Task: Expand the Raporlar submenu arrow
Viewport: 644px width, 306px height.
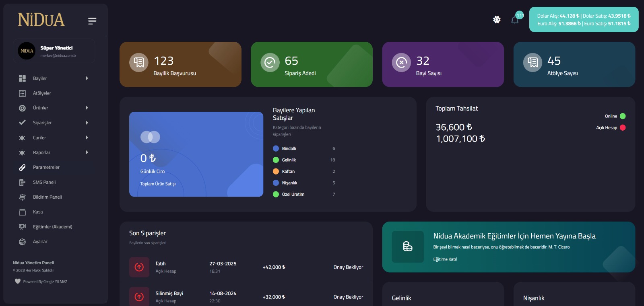Action: point(87,152)
